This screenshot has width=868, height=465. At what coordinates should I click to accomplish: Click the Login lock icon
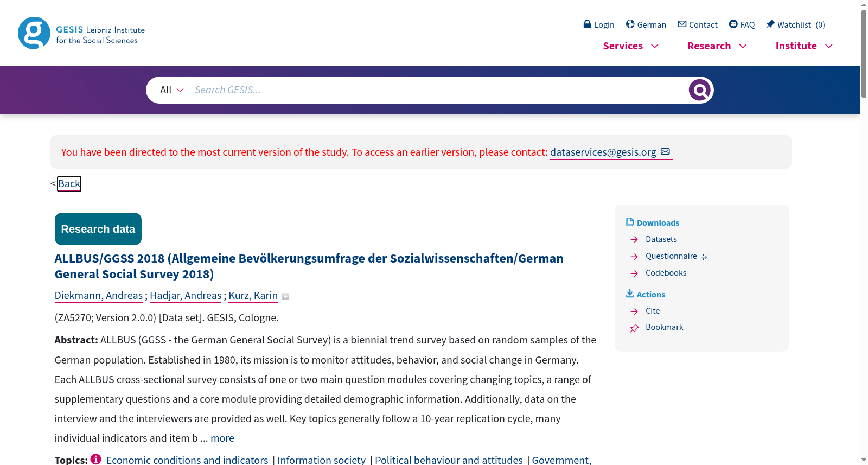point(587,24)
